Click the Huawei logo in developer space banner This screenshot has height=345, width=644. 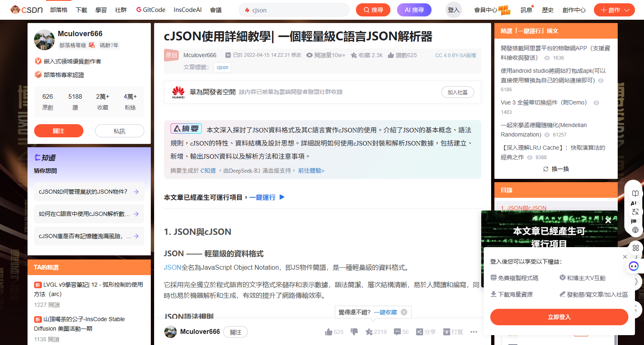(178, 92)
